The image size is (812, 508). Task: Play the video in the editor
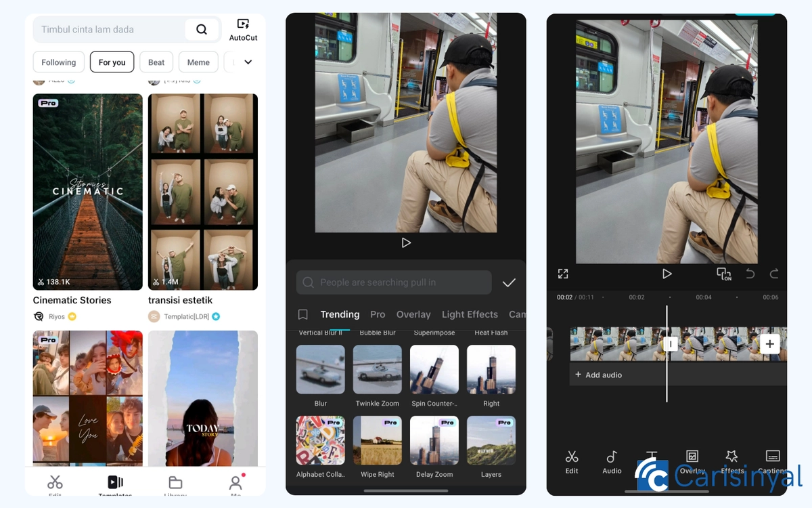(667, 274)
